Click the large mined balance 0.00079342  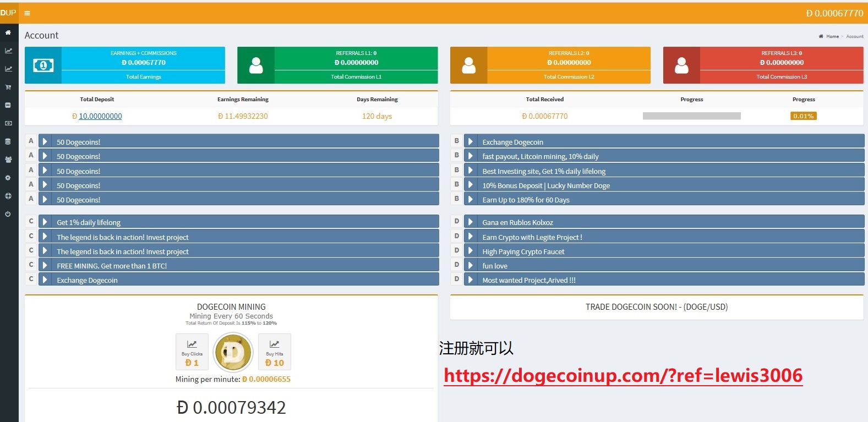[231, 408]
